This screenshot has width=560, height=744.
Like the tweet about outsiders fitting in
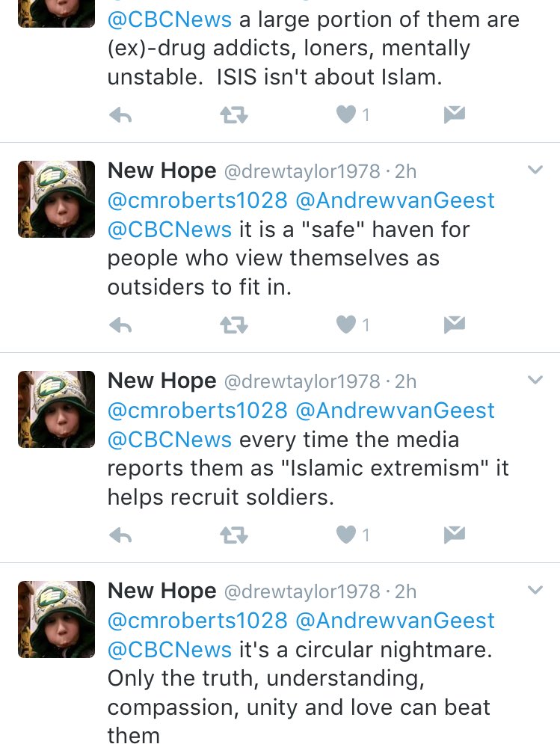point(346,325)
